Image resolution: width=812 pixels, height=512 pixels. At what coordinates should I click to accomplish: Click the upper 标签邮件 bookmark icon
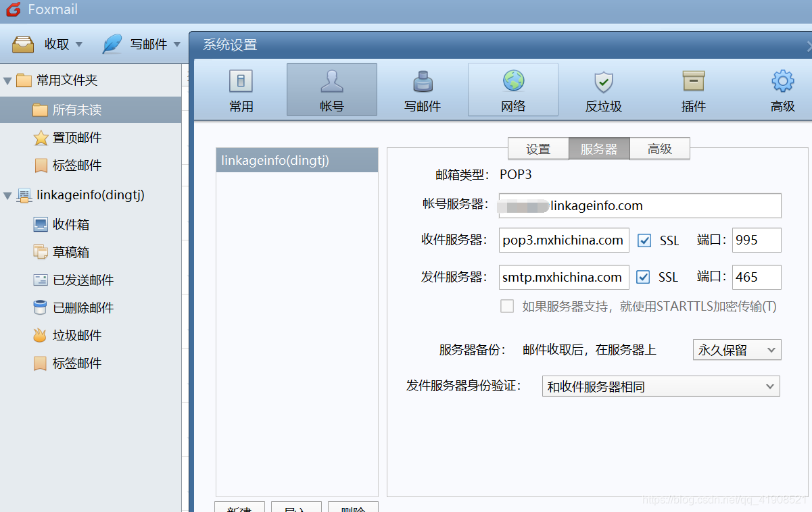(x=41, y=165)
